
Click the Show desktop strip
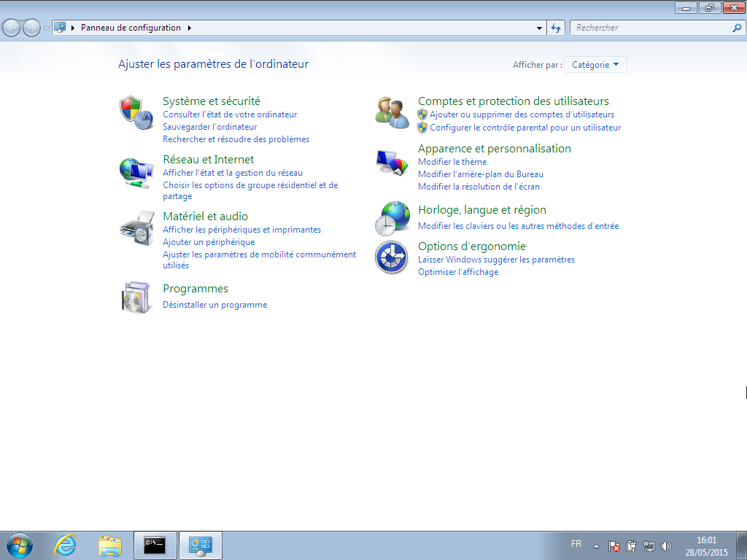pos(742,545)
